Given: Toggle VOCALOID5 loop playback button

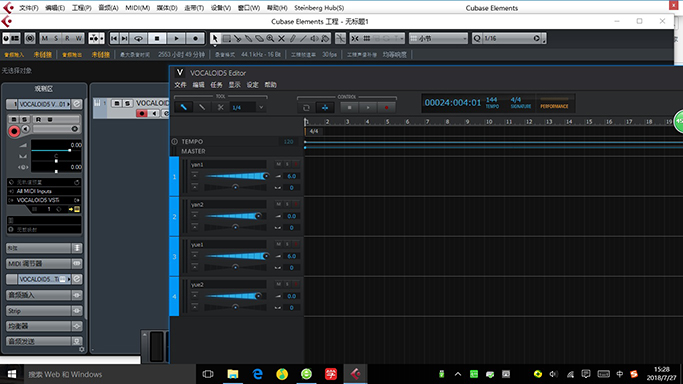Looking at the screenshot, I should tap(306, 108).
